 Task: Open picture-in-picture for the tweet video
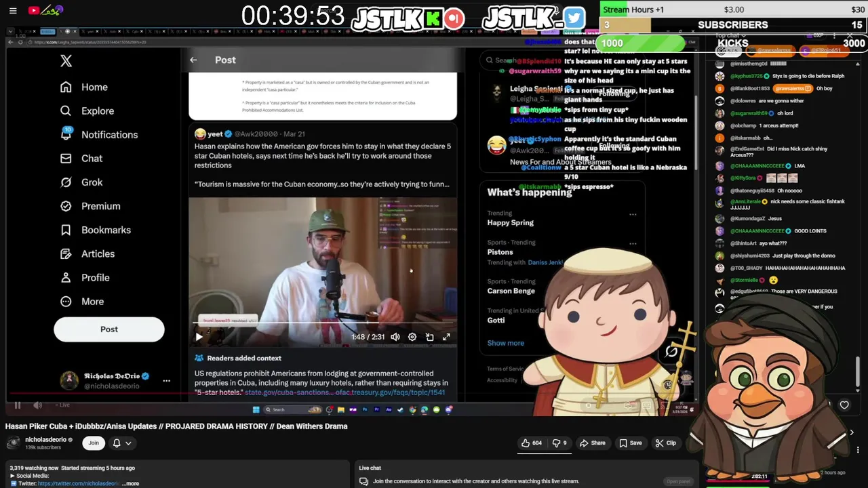429,337
